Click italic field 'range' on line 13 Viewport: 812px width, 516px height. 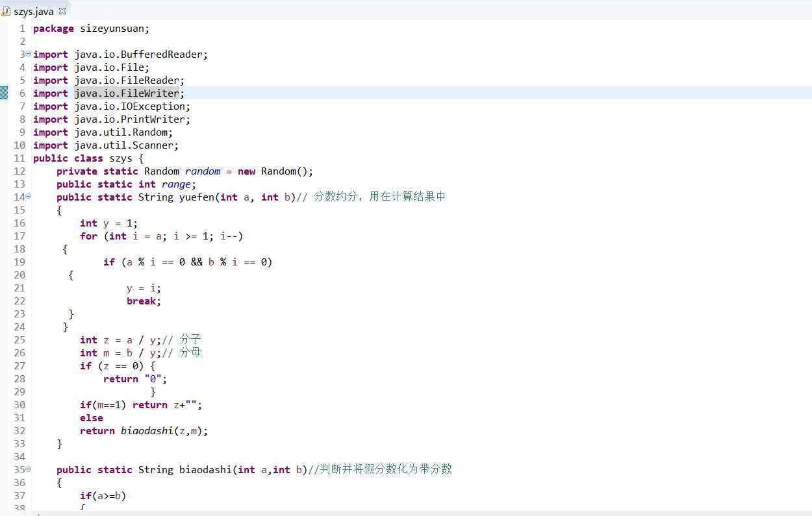pyautogui.click(x=176, y=184)
